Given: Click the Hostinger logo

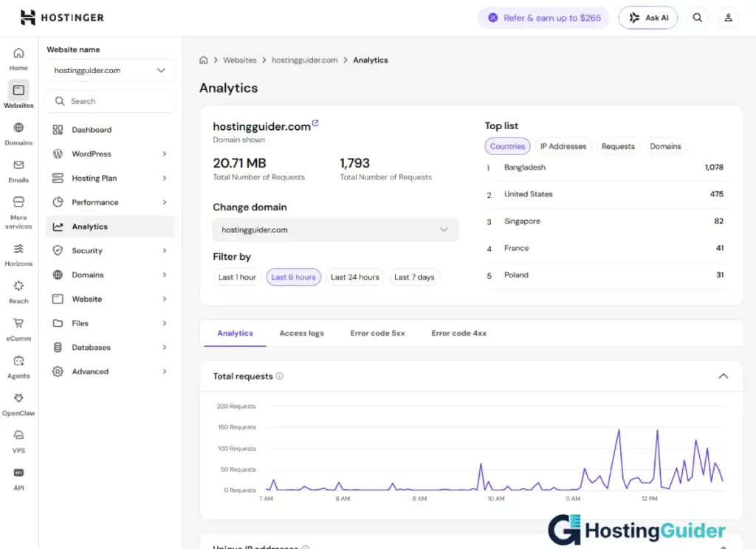Looking at the screenshot, I should point(62,18).
